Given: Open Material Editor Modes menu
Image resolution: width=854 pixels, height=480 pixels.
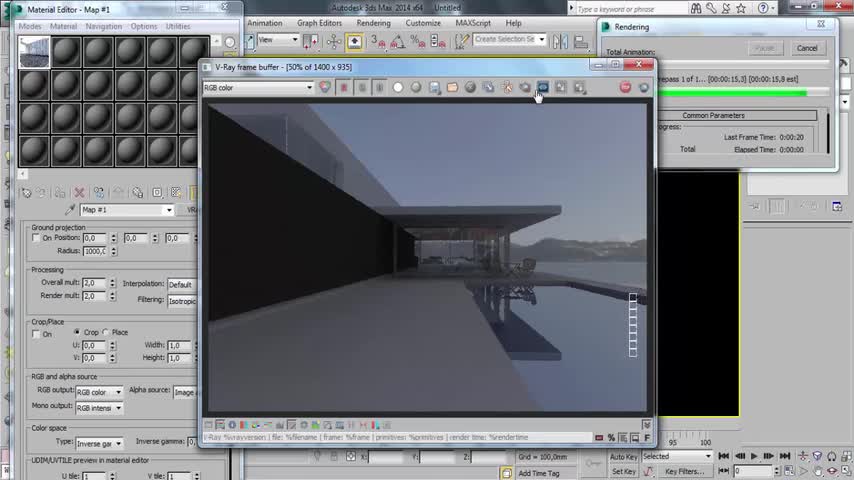Looking at the screenshot, I should tap(30, 26).
